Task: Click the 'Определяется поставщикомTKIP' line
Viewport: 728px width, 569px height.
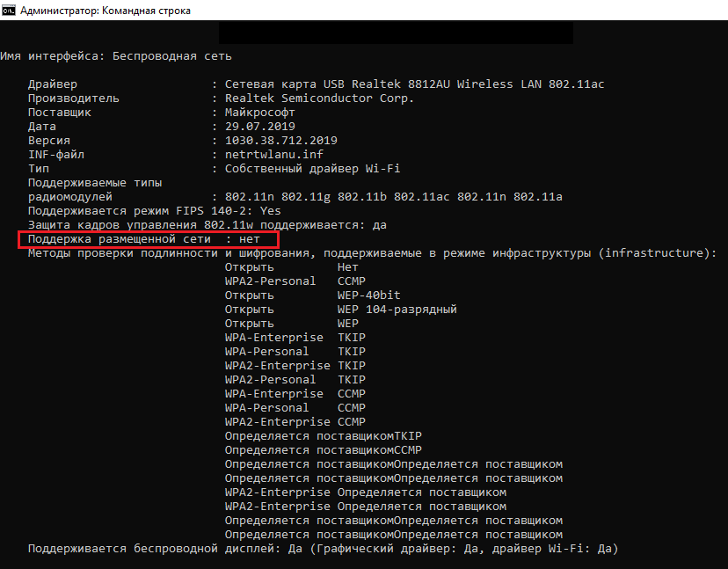Action: pos(323,436)
